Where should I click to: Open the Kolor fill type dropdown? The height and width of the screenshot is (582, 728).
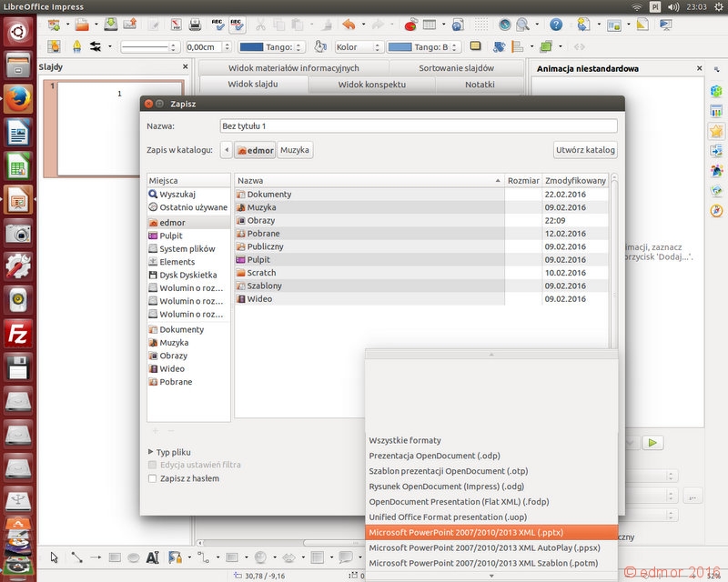coord(358,47)
